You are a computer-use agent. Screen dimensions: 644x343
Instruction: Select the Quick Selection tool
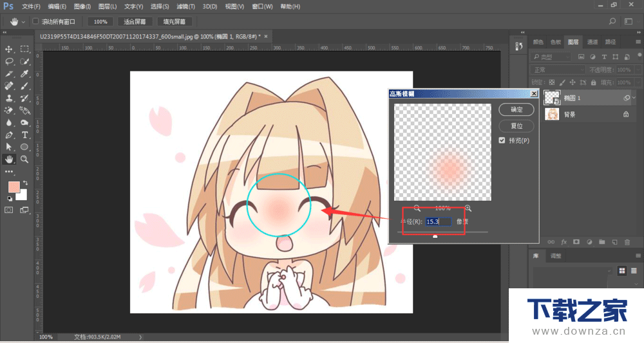click(24, 62)
